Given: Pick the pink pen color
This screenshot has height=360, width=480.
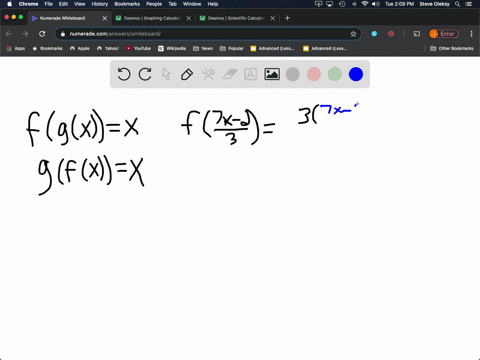Looking at the screenshot, I should 314,74.
